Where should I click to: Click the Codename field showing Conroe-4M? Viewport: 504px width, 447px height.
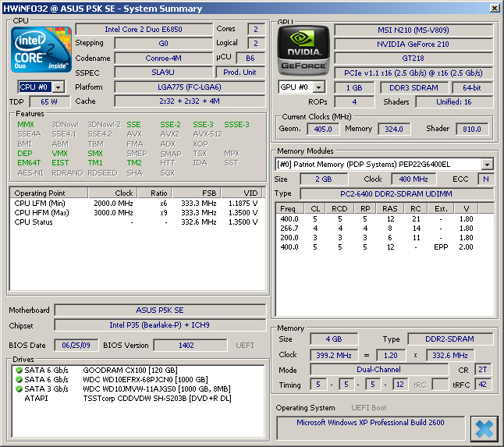pos(163,59)
